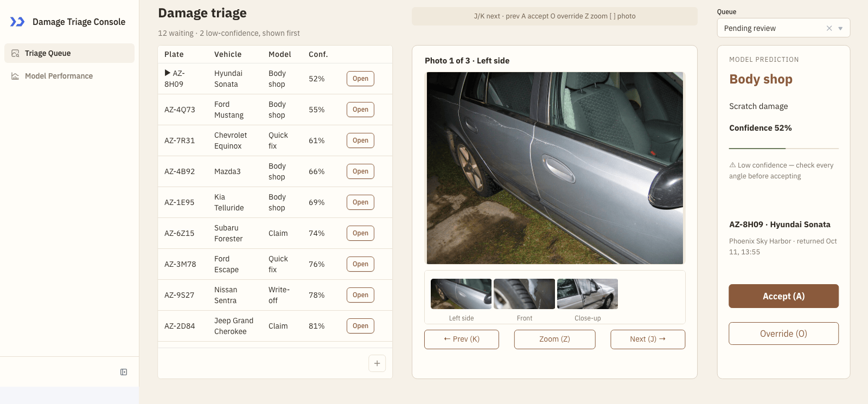The width and height of the screenshot is (868, 404).
Task: Click the main Left side car photo
Action: [555, 168]
